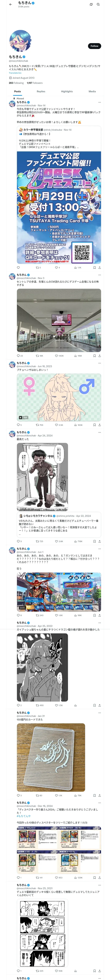
Task: Open the Highlights tab
Action: 67,91
